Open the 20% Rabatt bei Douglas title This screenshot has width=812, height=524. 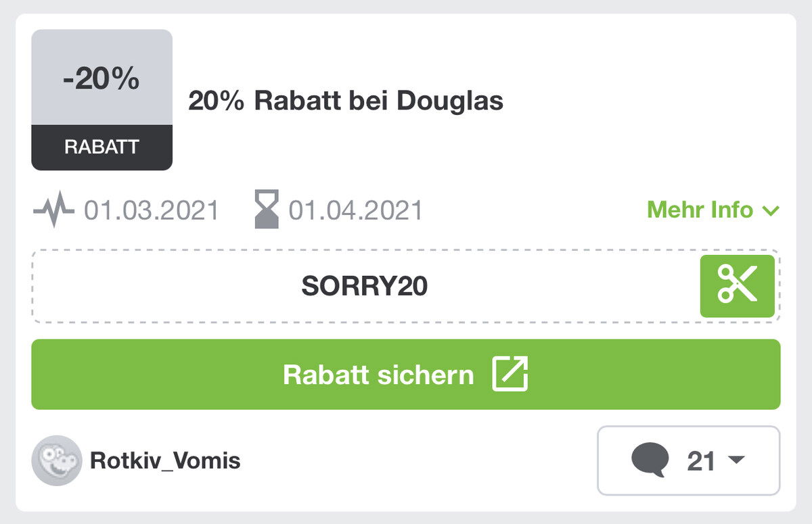tap(346, 101)
